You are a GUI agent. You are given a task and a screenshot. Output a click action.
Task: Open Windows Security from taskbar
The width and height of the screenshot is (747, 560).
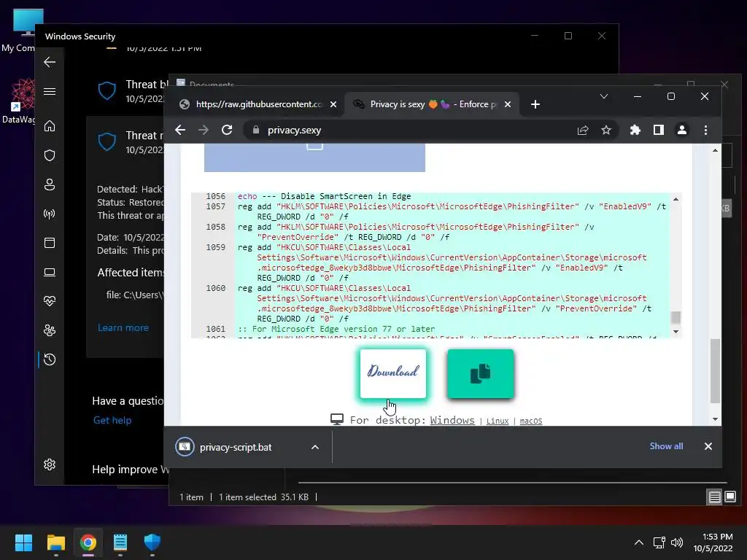click(x=152, y=542)
